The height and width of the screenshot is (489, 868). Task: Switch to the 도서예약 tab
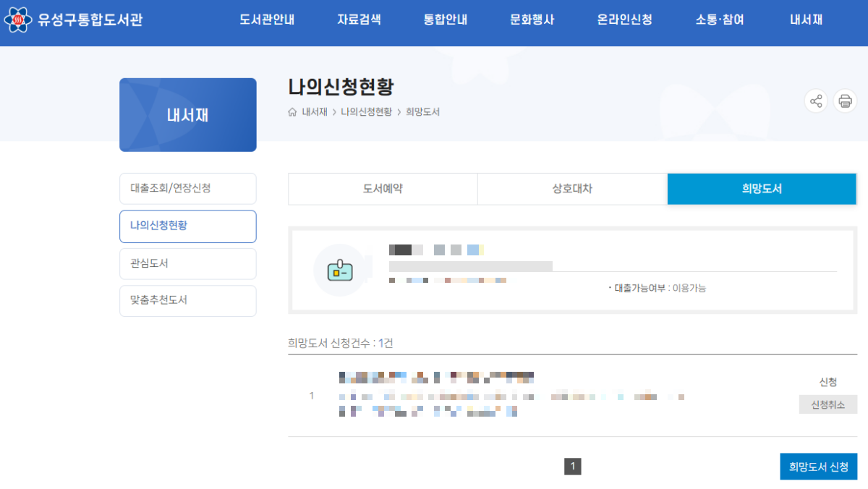point(383,188)
